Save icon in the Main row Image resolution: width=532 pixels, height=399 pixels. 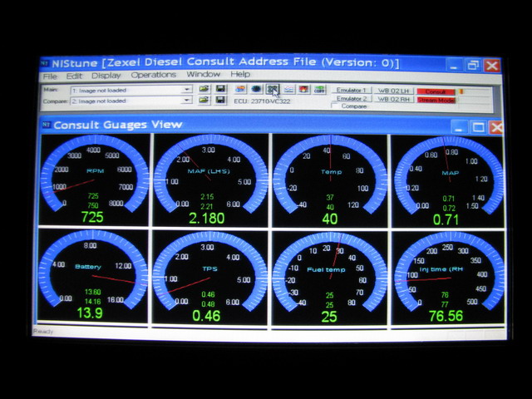220,89
